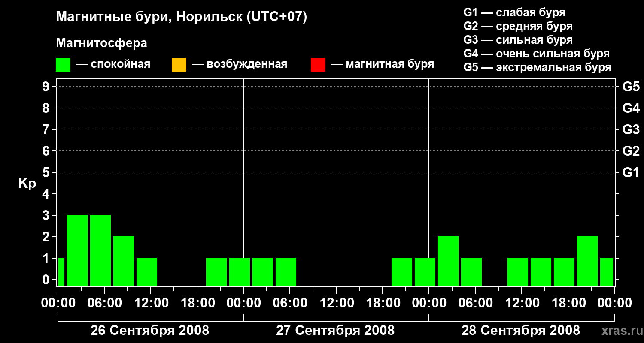Click the narrow first bar at 00:00, 26 September
644x343 pixels.
[61, 272]
